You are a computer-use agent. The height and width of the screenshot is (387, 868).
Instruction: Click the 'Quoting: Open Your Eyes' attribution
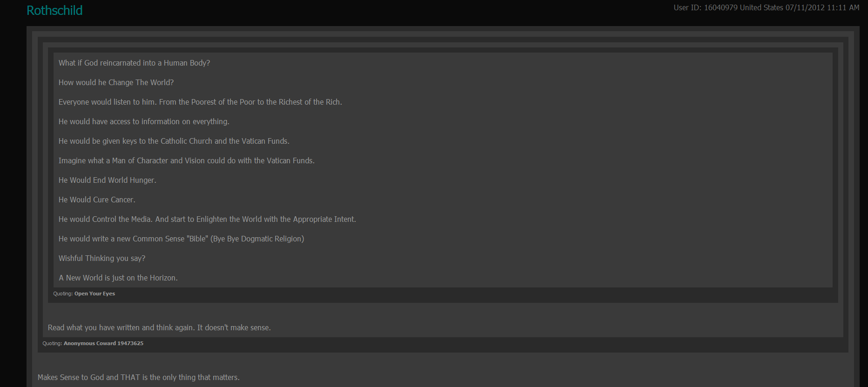point(84,294)
